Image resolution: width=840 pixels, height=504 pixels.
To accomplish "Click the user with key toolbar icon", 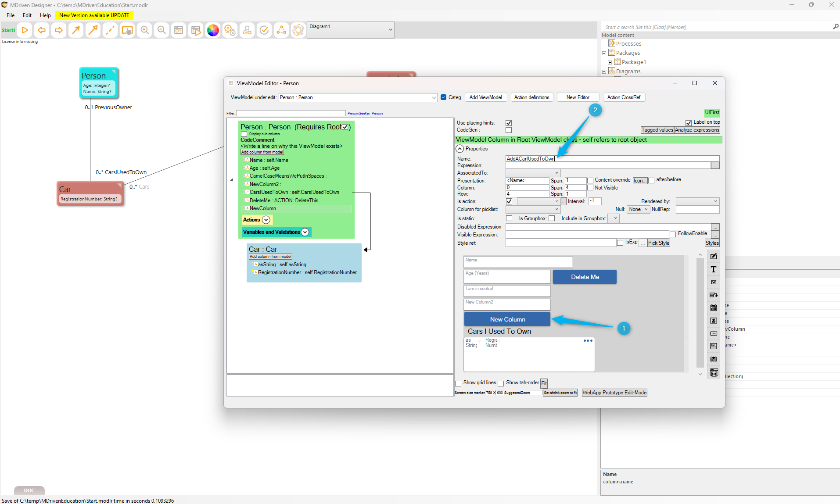I will coord(247,30).
